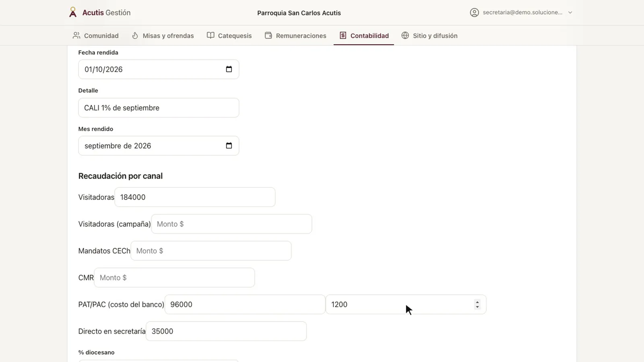Click the secretaria@demo account email
The width and height of the screenshot is (644, 362).
[x=522, y=12]
